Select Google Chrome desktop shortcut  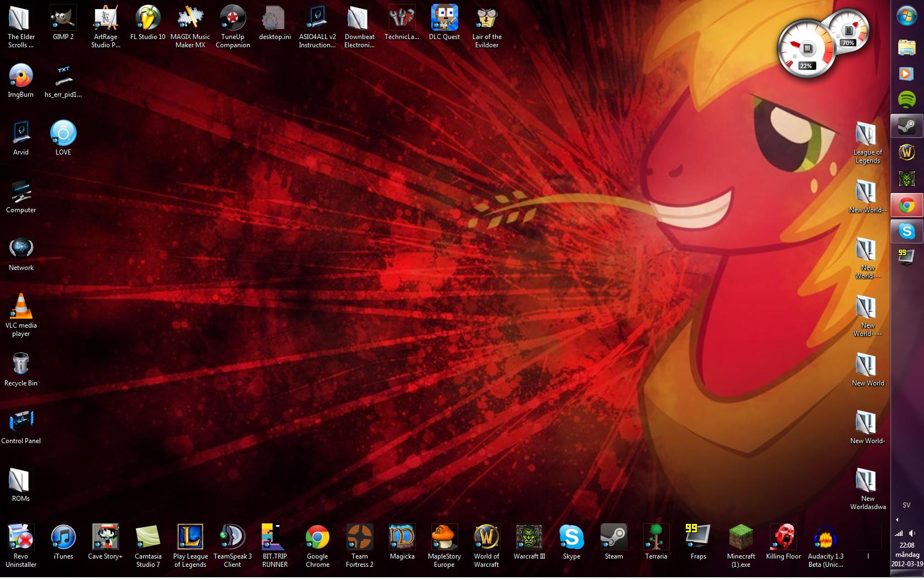point(317,546)
